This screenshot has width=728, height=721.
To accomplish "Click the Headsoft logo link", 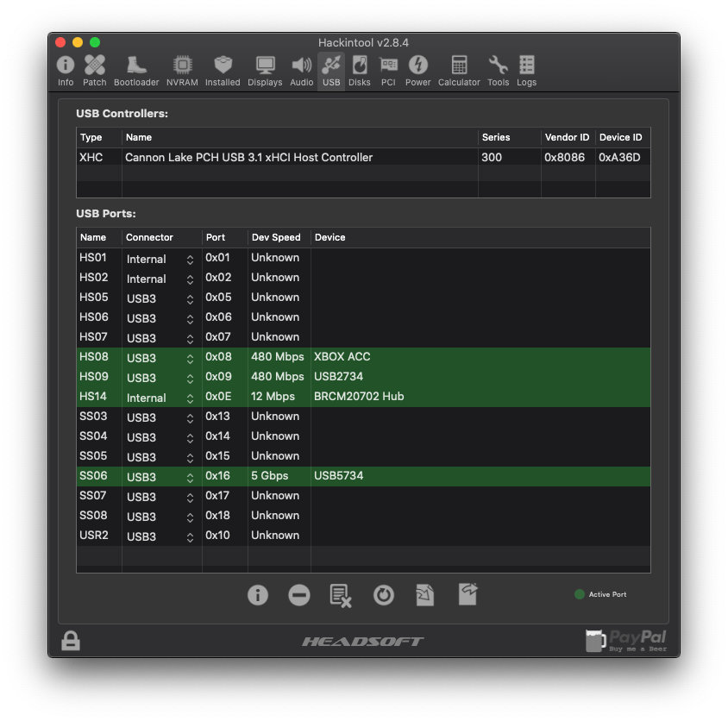I will click(x=363, y=641).
